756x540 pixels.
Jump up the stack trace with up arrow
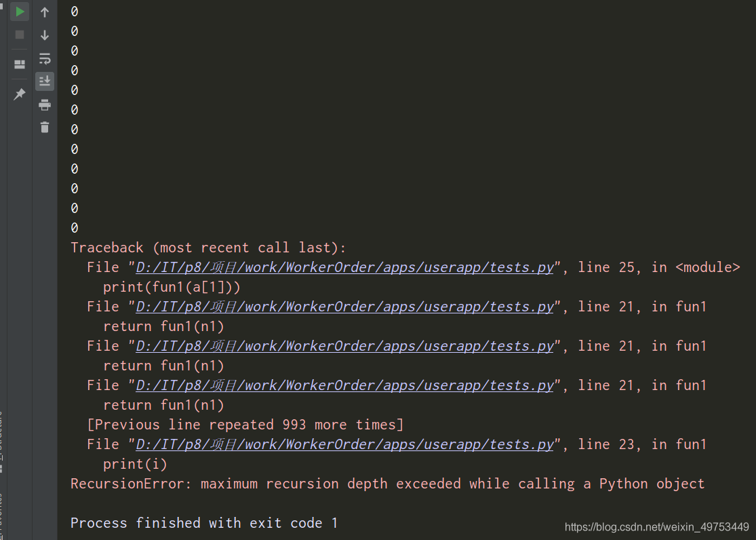pyautogui.click(x=45, y=12)
